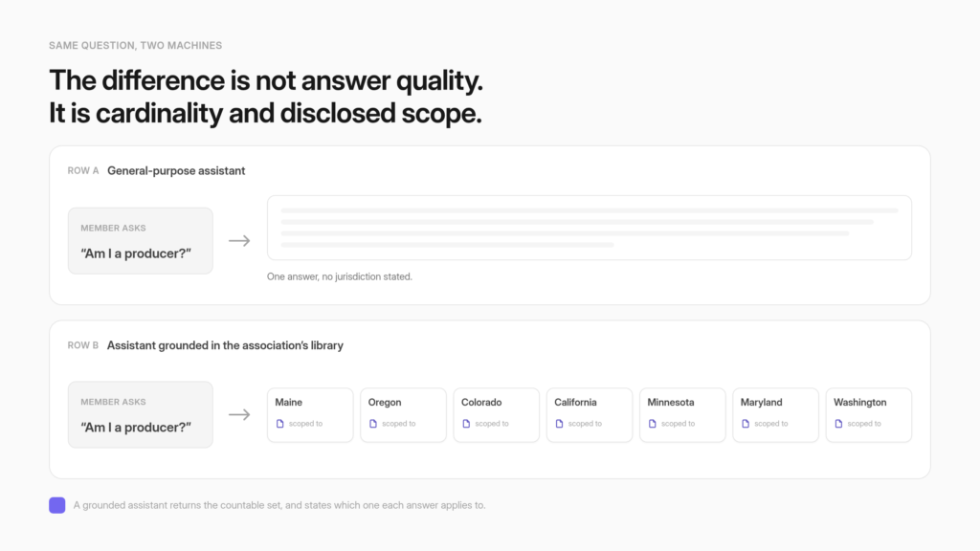Select the Washington state name
The width and height of the screenshot is (980, 551).
[860, 403]
